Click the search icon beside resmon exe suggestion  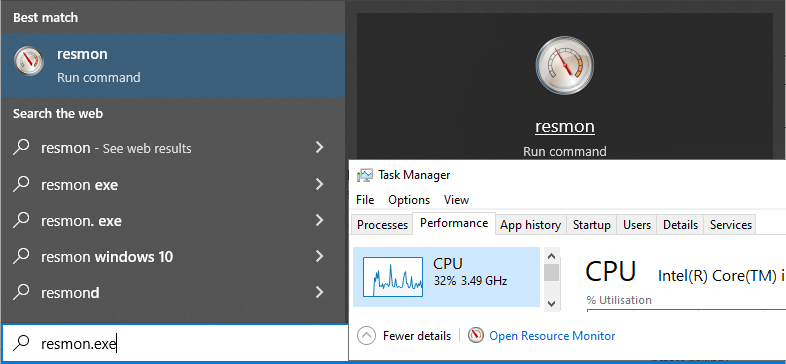(21, 184)
